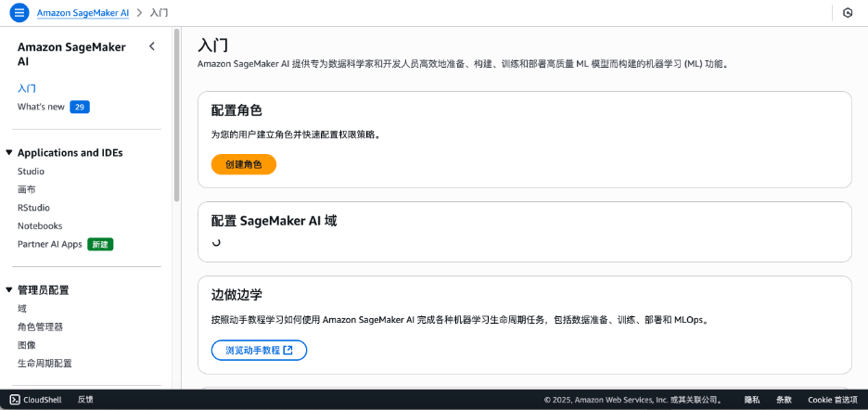Open Cookie 首选项 in the footer
This screenshot has height=410, width=868.
coord(833,400)
